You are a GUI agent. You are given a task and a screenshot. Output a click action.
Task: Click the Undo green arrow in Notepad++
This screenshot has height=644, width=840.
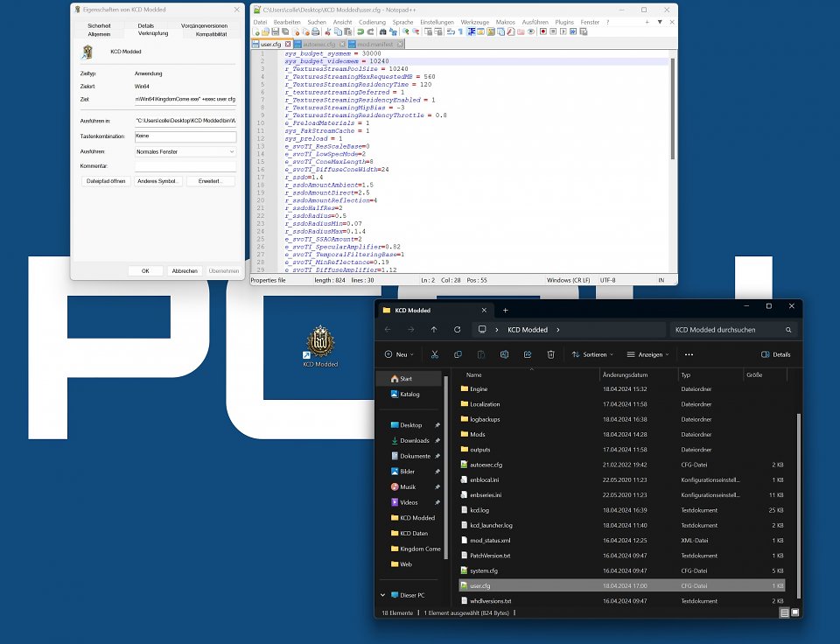click(360, 31)
